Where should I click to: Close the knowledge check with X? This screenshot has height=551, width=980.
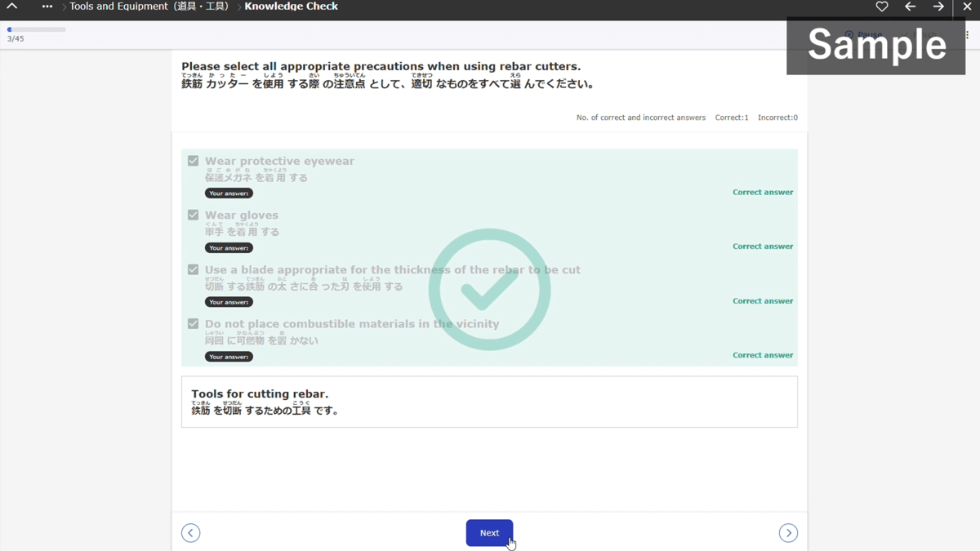coord(967,7)
